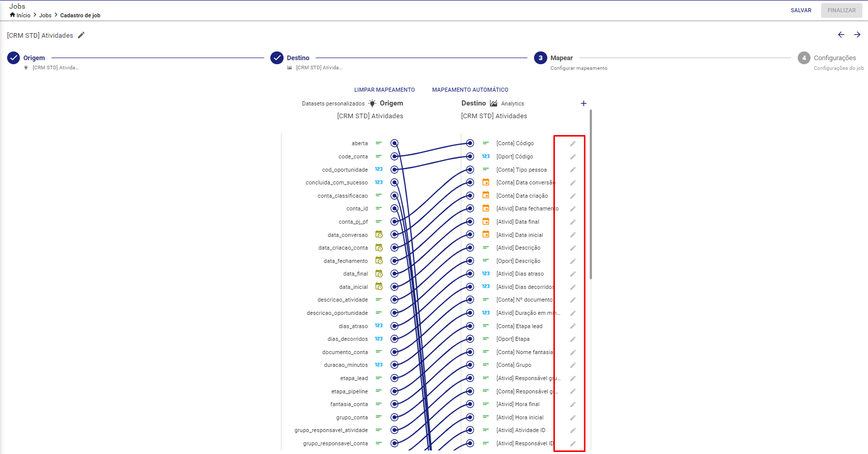The height and width of the screenshot is (454, 868).
Task: Click LIMPAR MAPEAMENTO
Action: pos(384,90)
